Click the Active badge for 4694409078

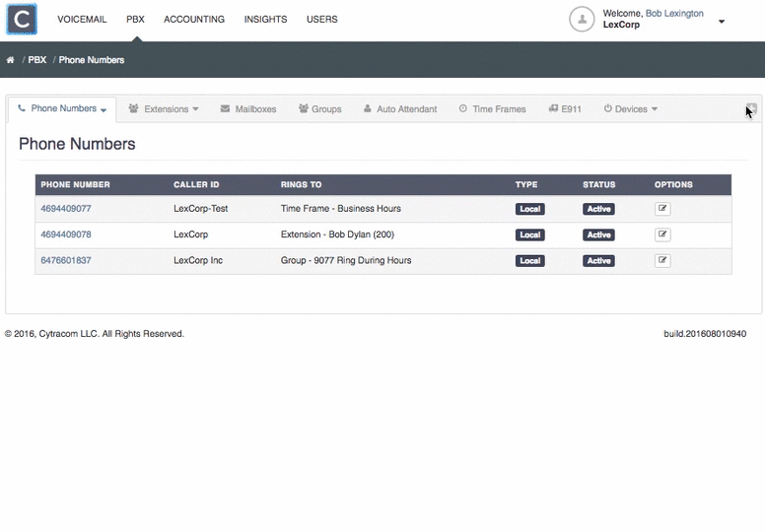[x=598, y=234]
